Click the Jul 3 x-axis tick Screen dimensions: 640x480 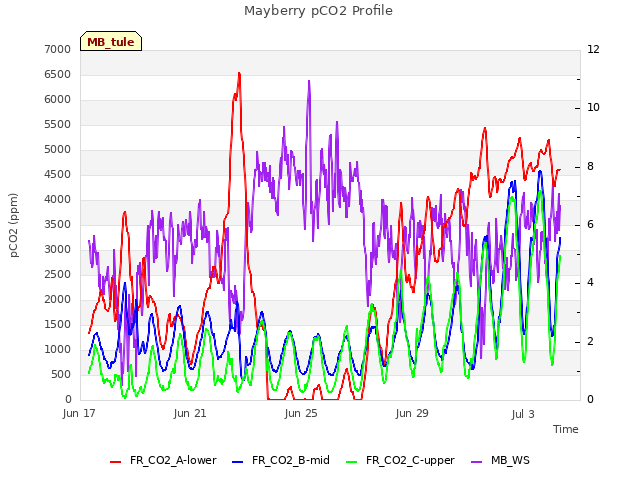523,414
